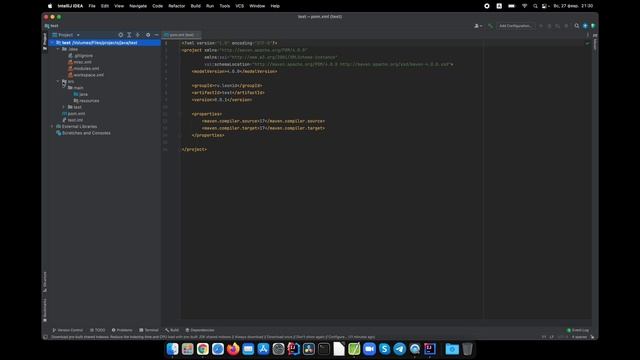
Task: Click Search Everywhere magnifier icon
Action: 577,26
